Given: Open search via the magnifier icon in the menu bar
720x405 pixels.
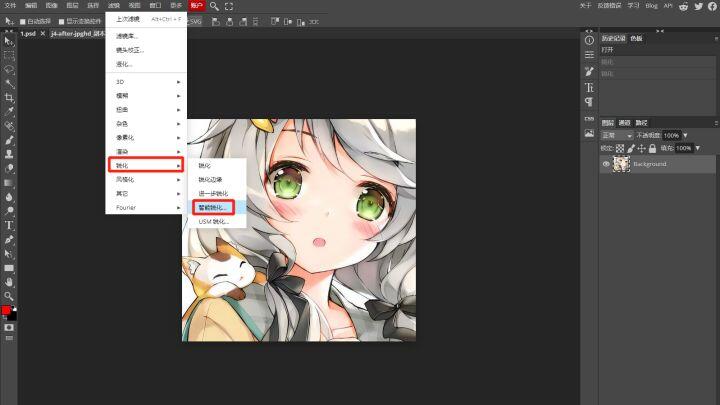Looking at the screenshot, I should click(x=214, y=6).
